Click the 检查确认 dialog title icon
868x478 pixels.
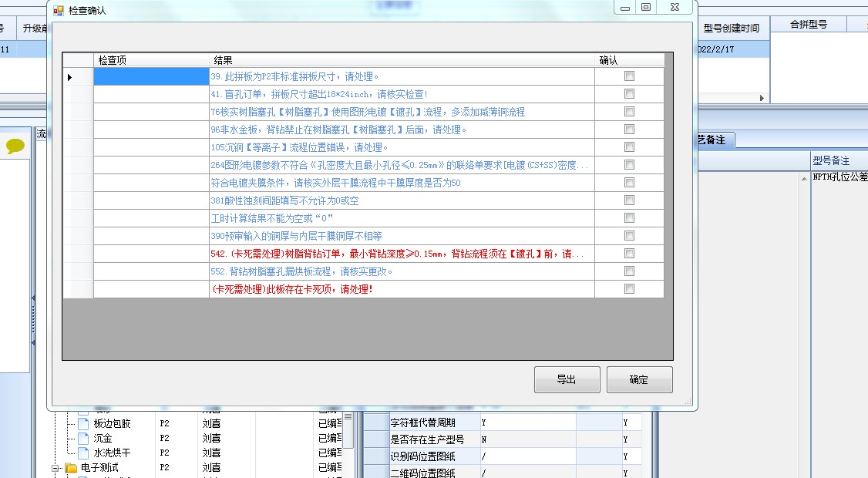point(58,11)
